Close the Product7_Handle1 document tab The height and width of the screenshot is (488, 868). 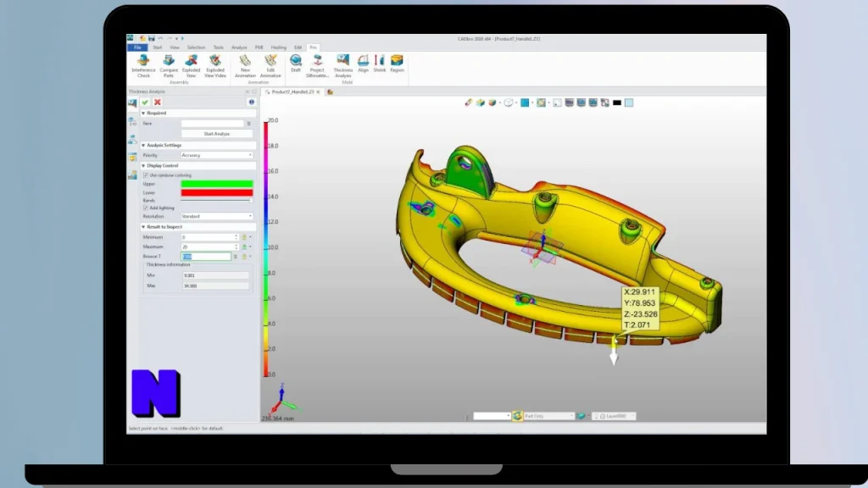pos(319,91)
